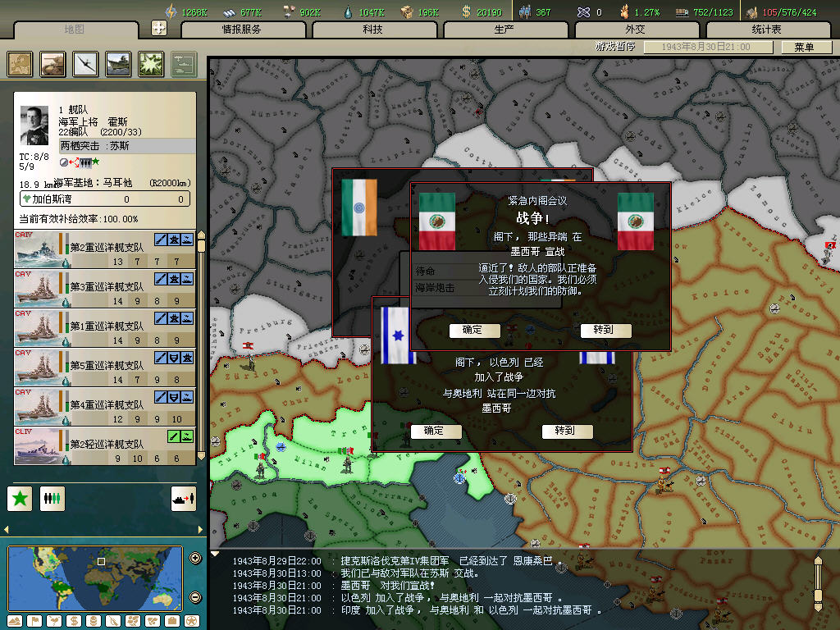Image resolution: width=840 pixels, height=630 pixels.
Task: Click 转到 in the Israel joined-war dialog
Action: [566, 431]
